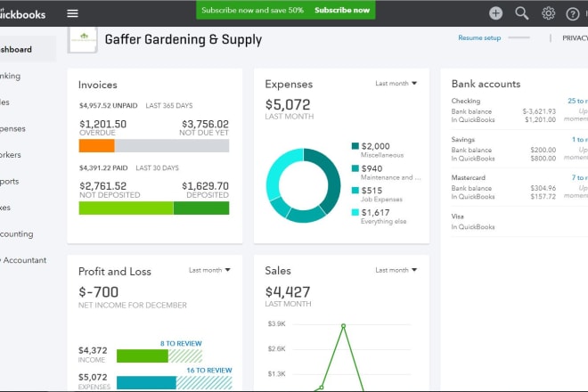Click the PRIVACY toggle label

point(575,38)
